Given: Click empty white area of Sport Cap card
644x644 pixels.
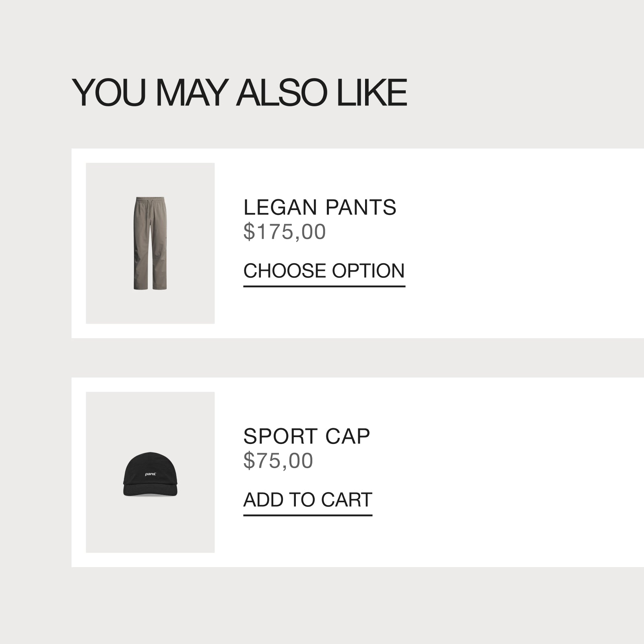Looking at the screenshot, I should coord(523,472).
